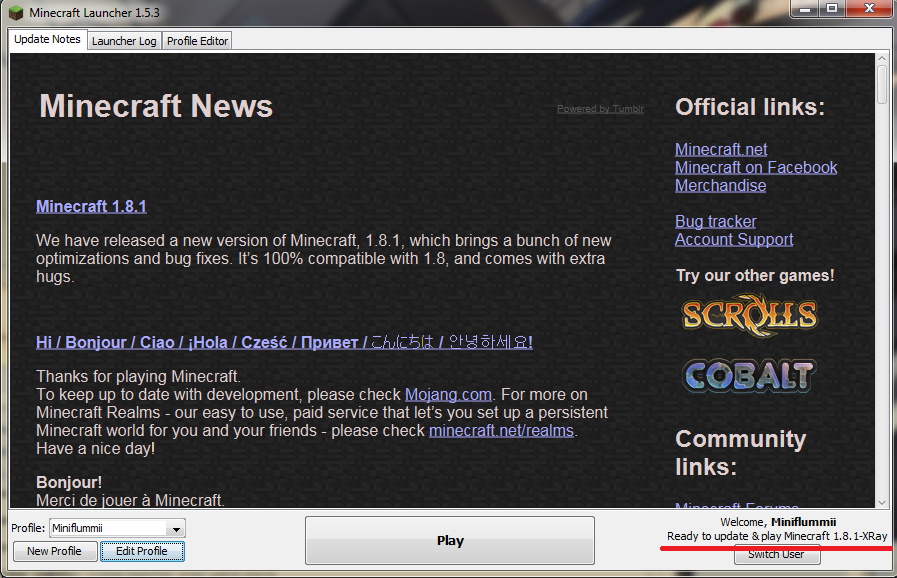This screenshot has height=578, width=897.
Task: Select the Update Notes tab
Action: click(x=48, y=40)
